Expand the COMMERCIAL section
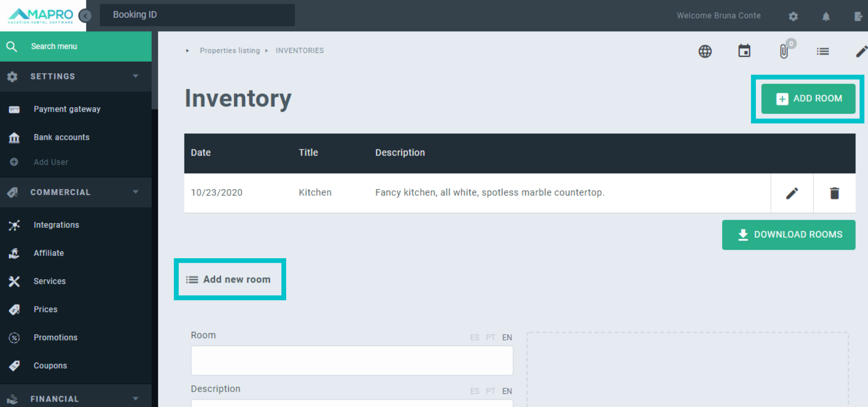 (x=135, y=192)
